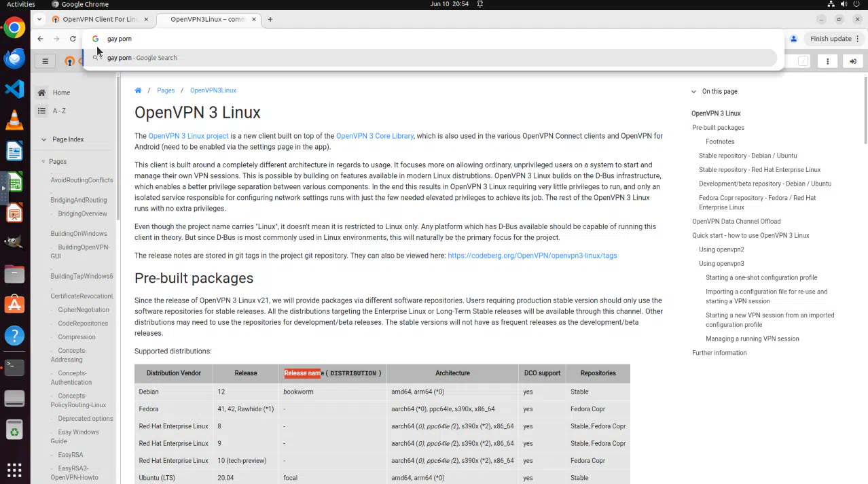Click the Pages breadcrumb link
This screenshot has height=484, width=868.
pos(166,90)
